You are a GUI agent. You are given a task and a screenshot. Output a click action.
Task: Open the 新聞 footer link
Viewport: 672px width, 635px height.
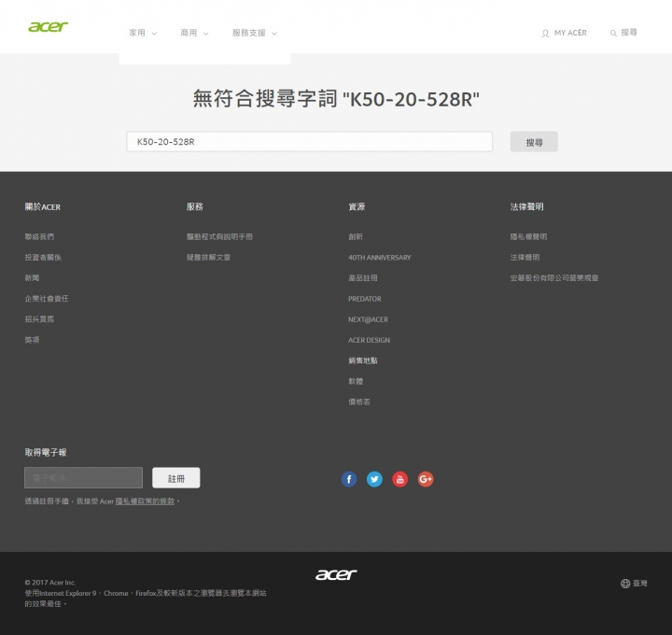(x=32, y=278)
